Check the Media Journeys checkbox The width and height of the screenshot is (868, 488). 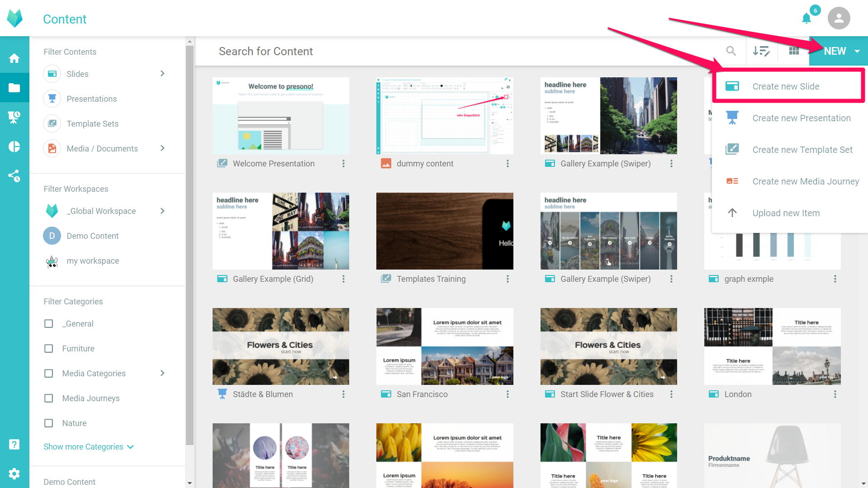[49, 398]
